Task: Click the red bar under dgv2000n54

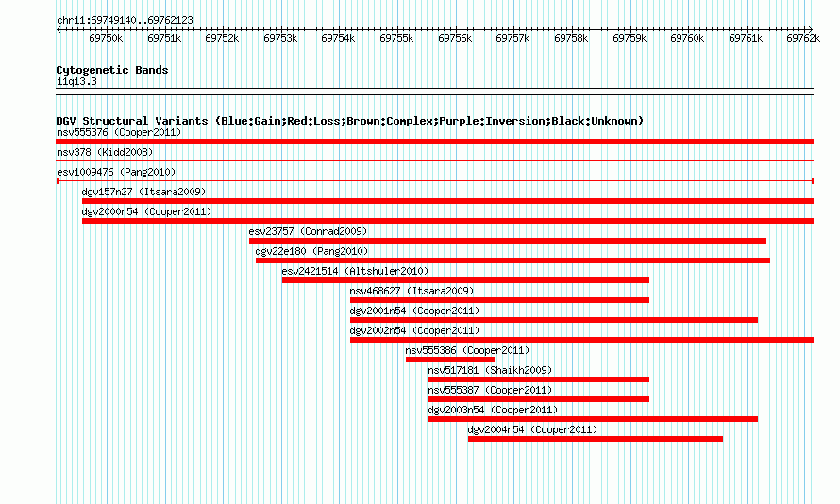Action: click(448, 221)
